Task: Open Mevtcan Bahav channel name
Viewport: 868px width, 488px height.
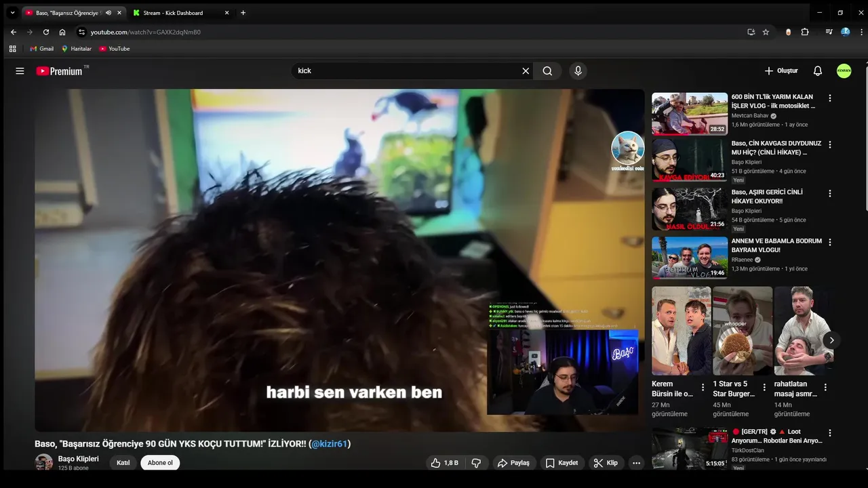Action: tap(750, 116)
